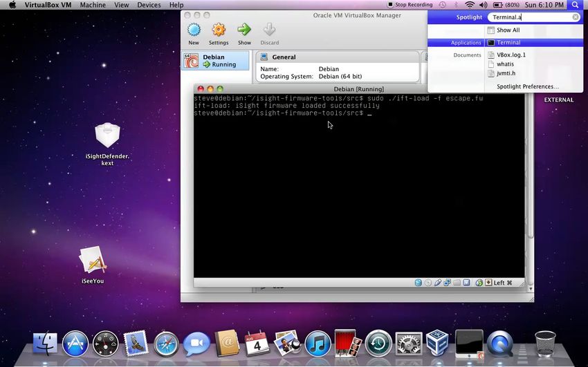Image resolution: width=588 pixels, height=367 pixels.
Task: Click the Wi-Fi menu bar icon
Action: (470, 5)
